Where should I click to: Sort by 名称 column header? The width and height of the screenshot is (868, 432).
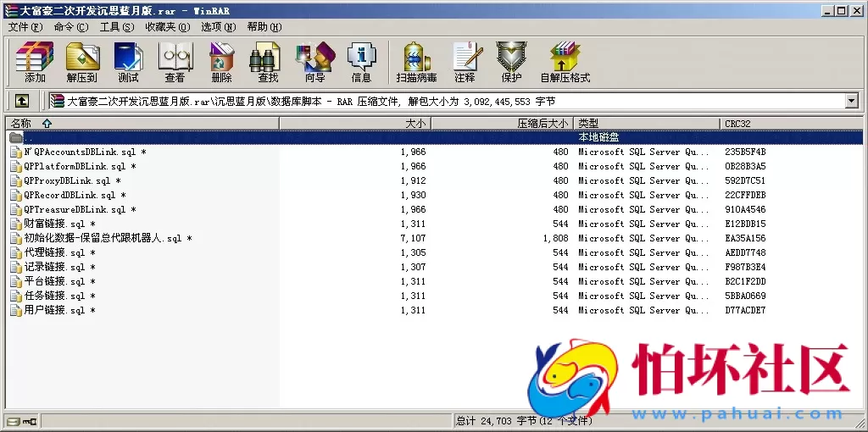tap(142, 124)
